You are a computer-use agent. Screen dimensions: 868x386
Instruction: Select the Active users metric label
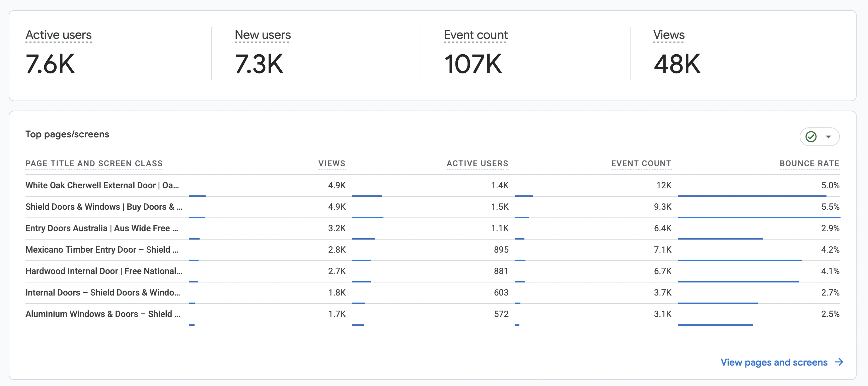click(x=58, y=35)
